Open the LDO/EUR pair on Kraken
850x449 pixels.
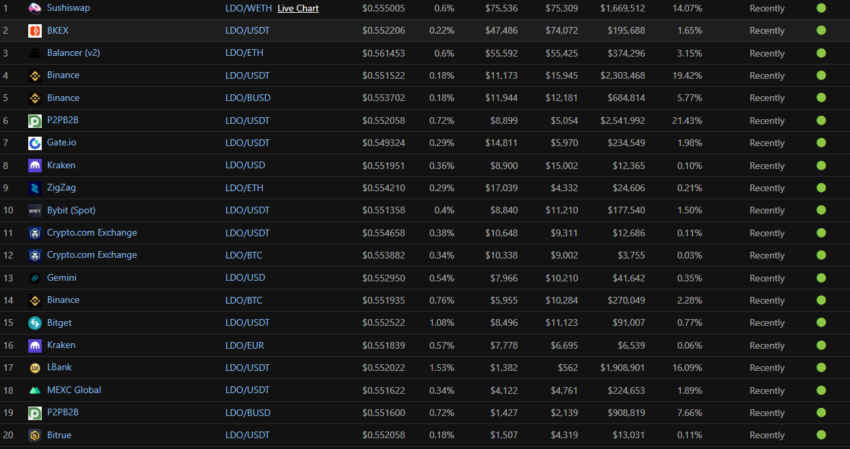point(244,345)
